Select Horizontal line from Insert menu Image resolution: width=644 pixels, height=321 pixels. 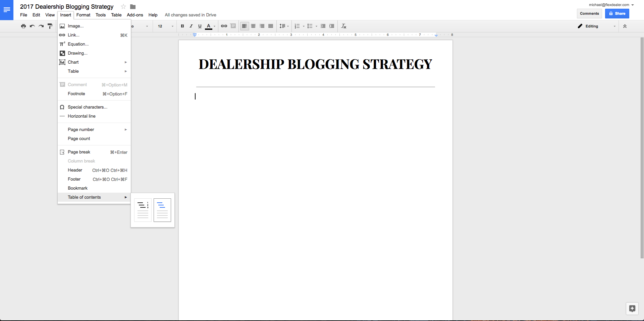[x=82, y=116]
